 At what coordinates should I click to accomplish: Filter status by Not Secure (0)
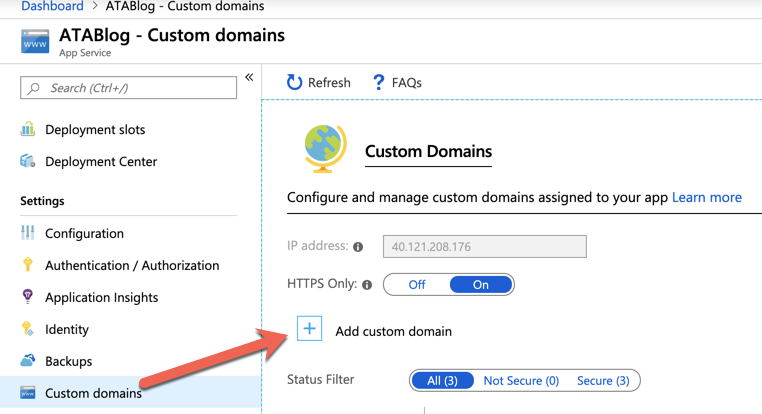[521, 380]
